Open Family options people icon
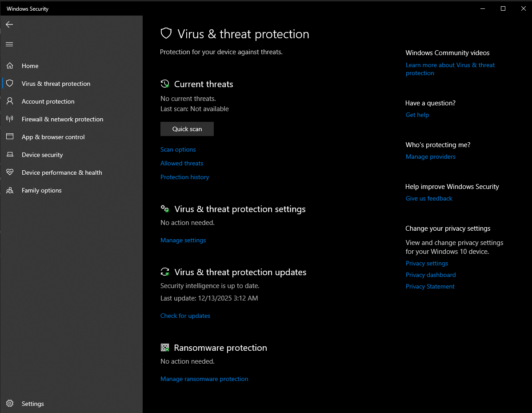532x413 pixels. 10,190
